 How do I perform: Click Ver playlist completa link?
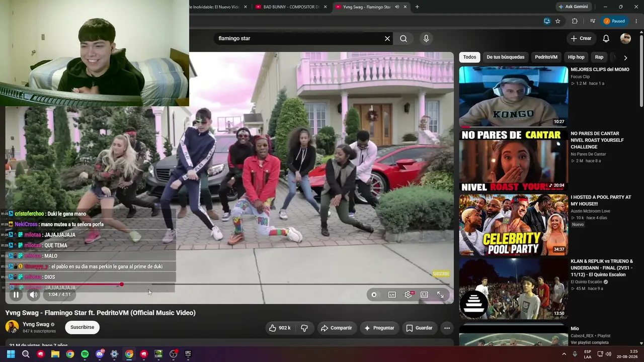click(x=590, y=343)
